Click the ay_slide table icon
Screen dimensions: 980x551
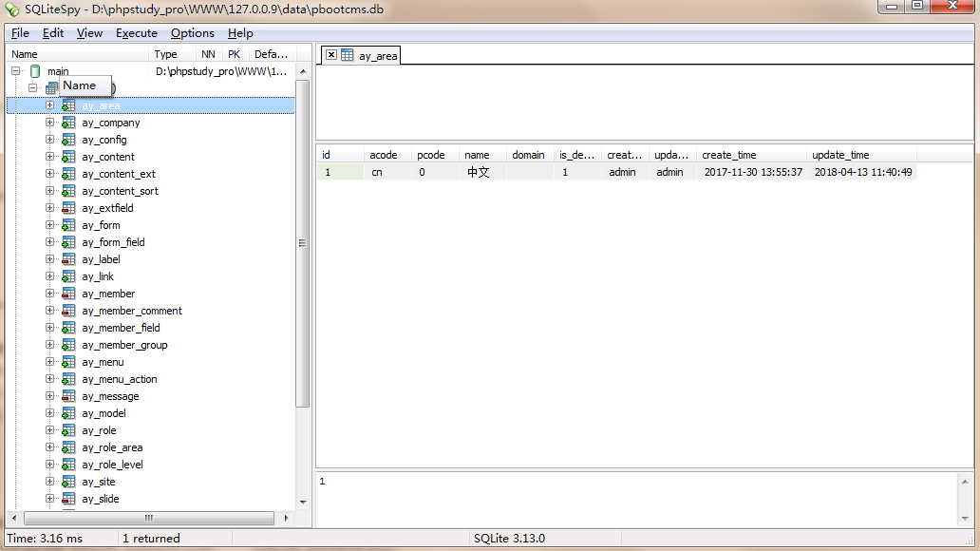[68, 499]
